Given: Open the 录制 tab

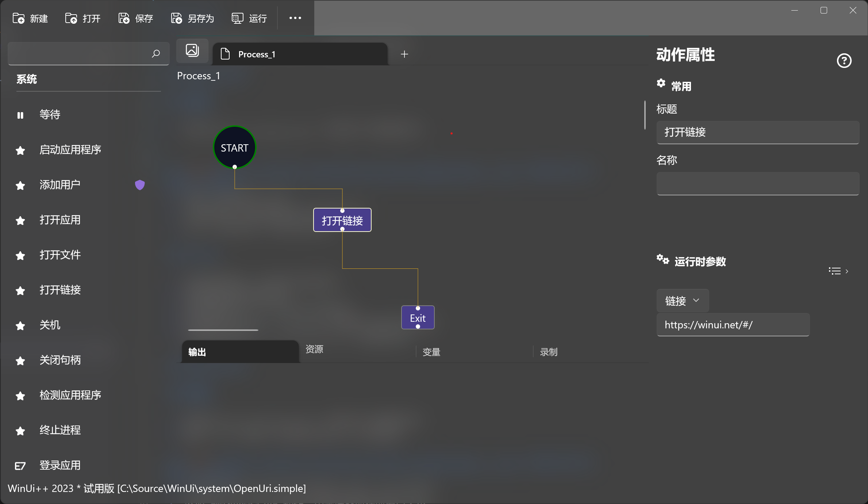Looking at the screenshot, I should point(549,352).
